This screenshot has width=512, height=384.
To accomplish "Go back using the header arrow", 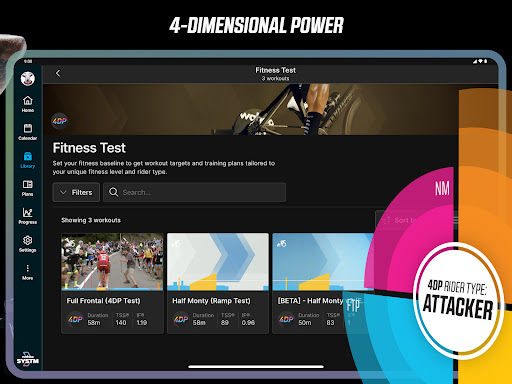I will tap(58, 73).
